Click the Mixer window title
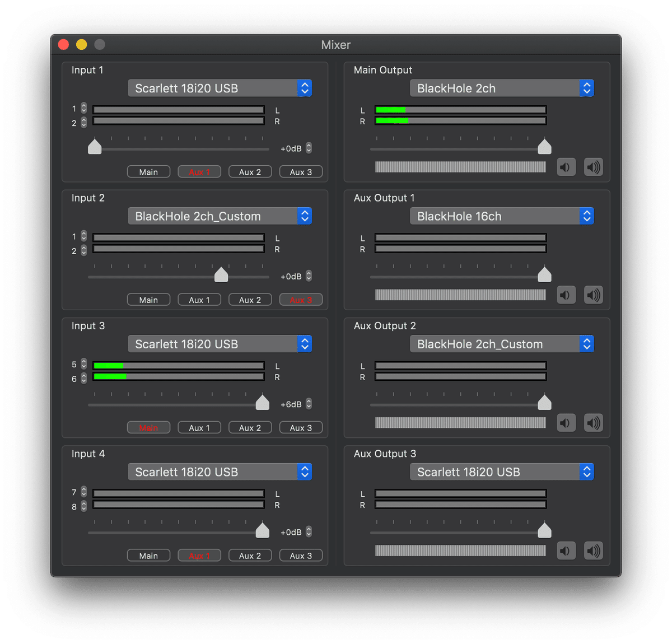 tap(336, 45)
